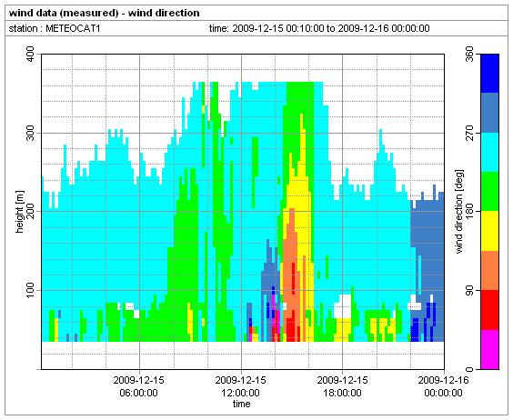This screenshot has height=420, width=513.
Task: Click the colorbar tick label '180'
Action: click(x=470, y=211)
